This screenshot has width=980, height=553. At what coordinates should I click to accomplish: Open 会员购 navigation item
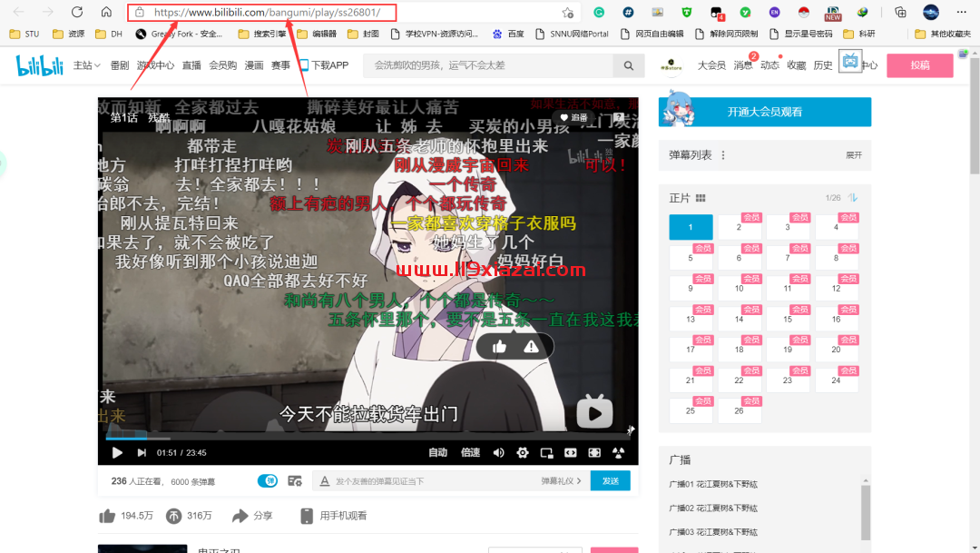(222, 65)
